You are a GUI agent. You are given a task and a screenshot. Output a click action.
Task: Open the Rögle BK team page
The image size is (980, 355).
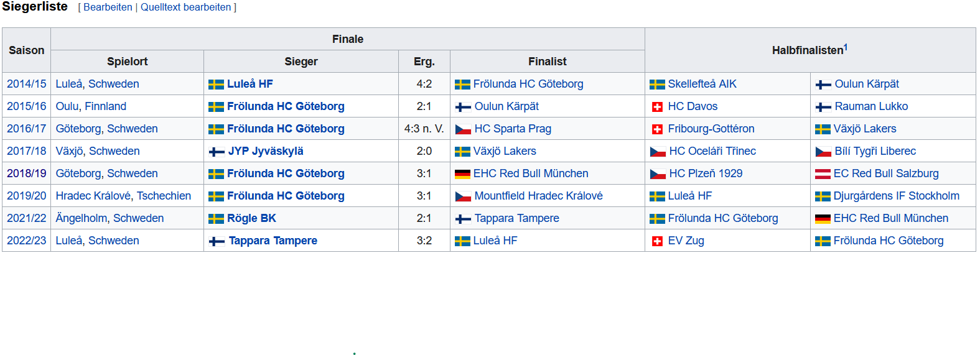pos(251,218)
